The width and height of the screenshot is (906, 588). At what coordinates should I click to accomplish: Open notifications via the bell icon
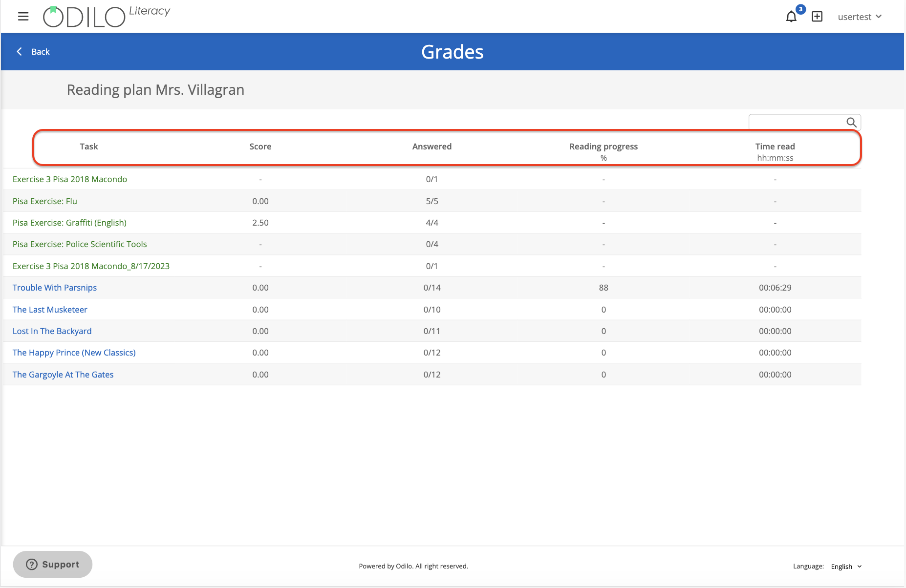[791, 17]
